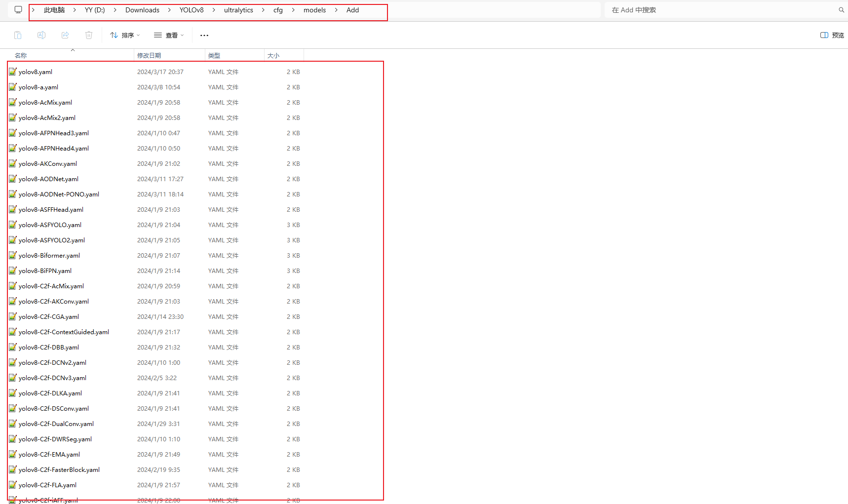Select yolov8-AODNet.yaml file icon

click(x=13, y=179)
